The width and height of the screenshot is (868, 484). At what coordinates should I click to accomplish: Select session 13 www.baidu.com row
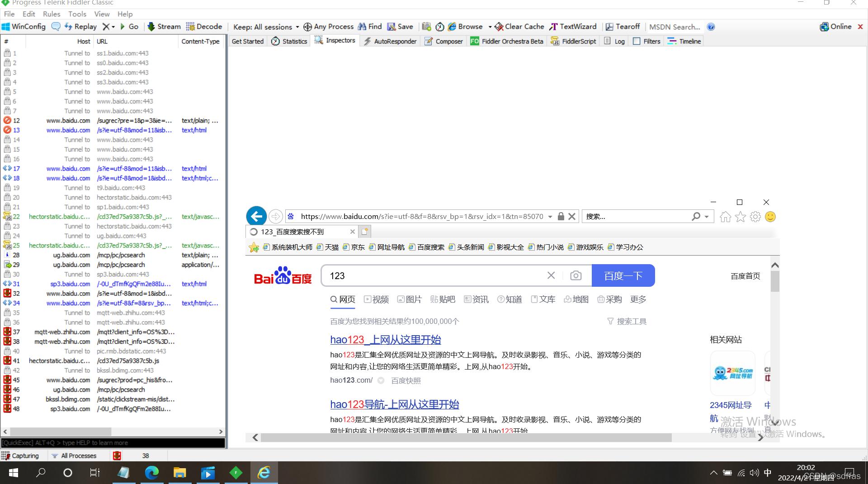(113, 130)
